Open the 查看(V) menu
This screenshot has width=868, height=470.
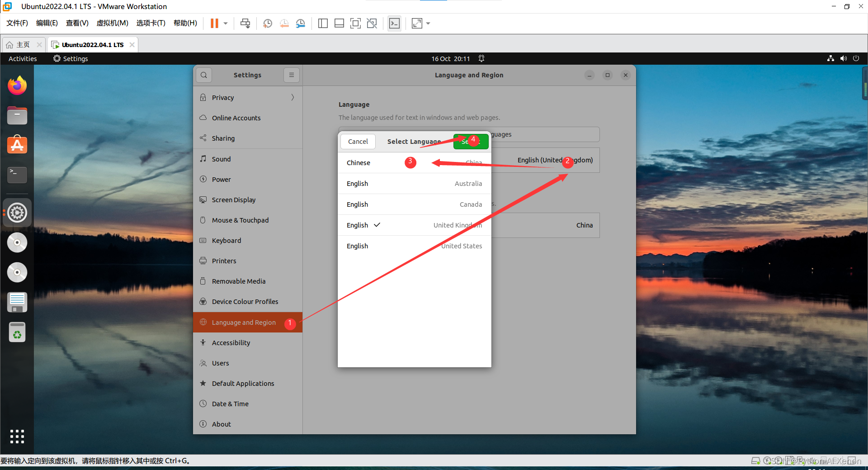[77, 23]
